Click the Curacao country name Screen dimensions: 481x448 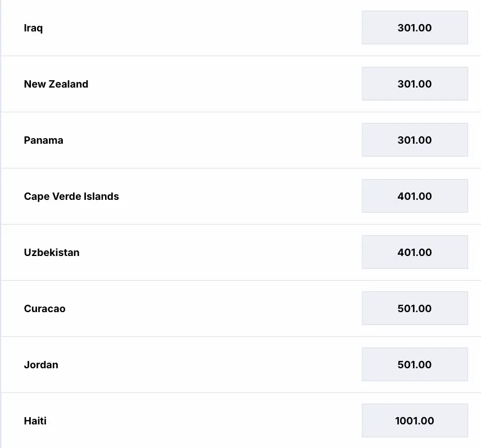[44, 309]
